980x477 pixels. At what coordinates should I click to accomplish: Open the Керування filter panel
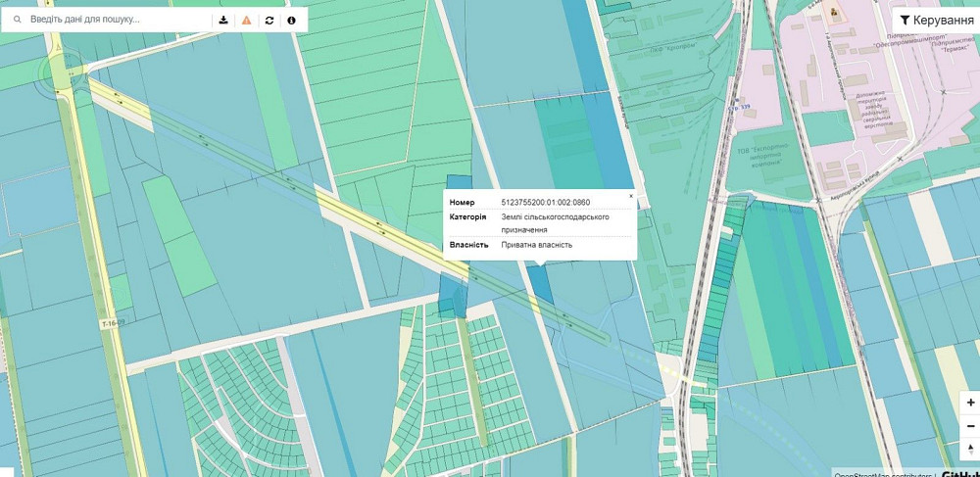(936, 20)
